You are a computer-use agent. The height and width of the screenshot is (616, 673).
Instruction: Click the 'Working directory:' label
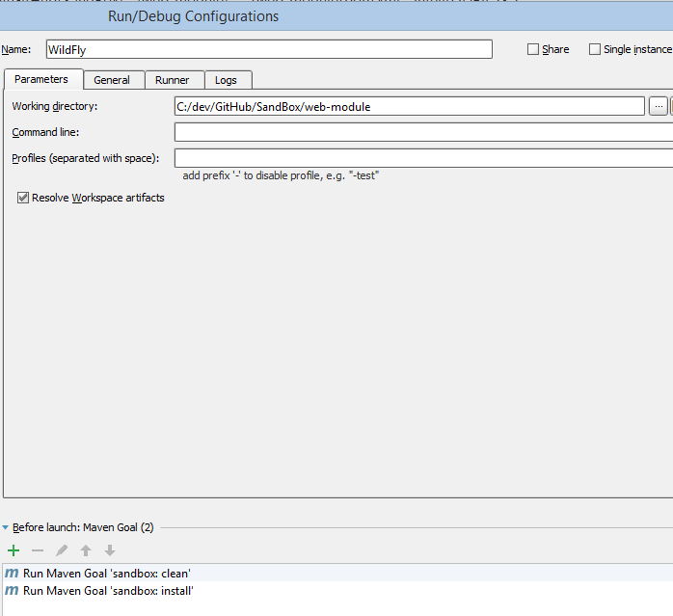click(55, 106)
